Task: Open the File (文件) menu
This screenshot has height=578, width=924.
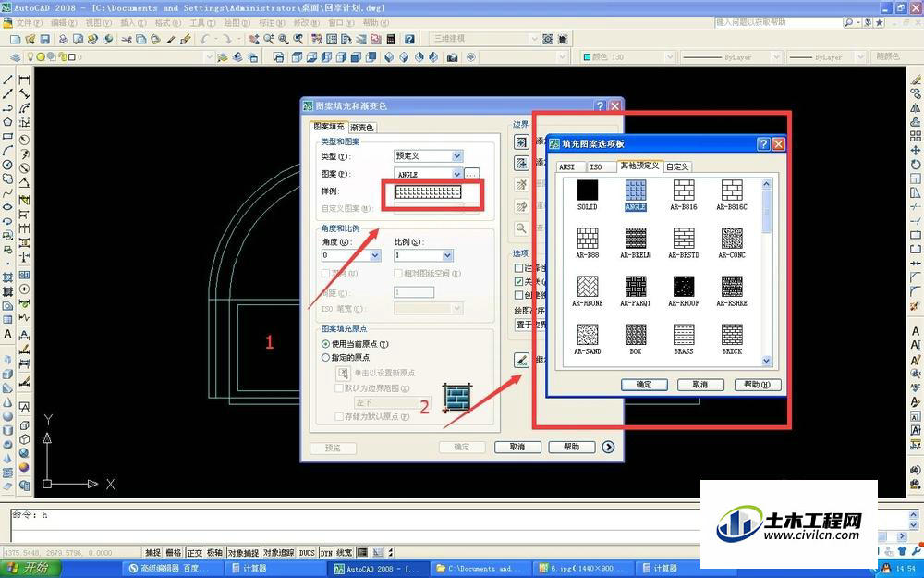Action: point(29,23)
